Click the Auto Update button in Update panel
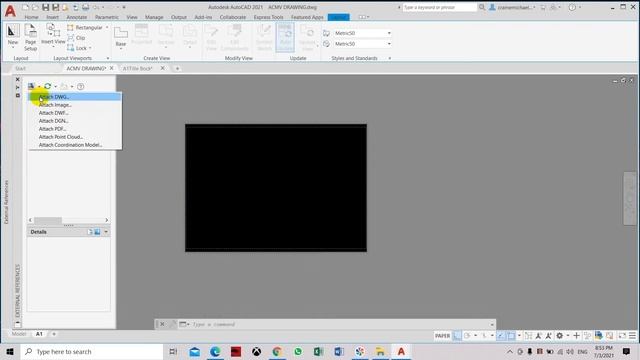This screenshot has width=640, height=360. click(285, 38)
